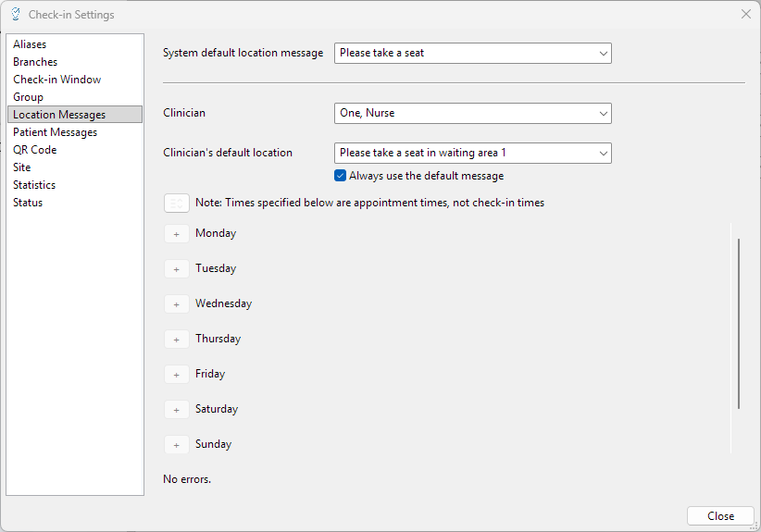
Task: Open the System default location message dropdown
Action: tap(472, 54)
